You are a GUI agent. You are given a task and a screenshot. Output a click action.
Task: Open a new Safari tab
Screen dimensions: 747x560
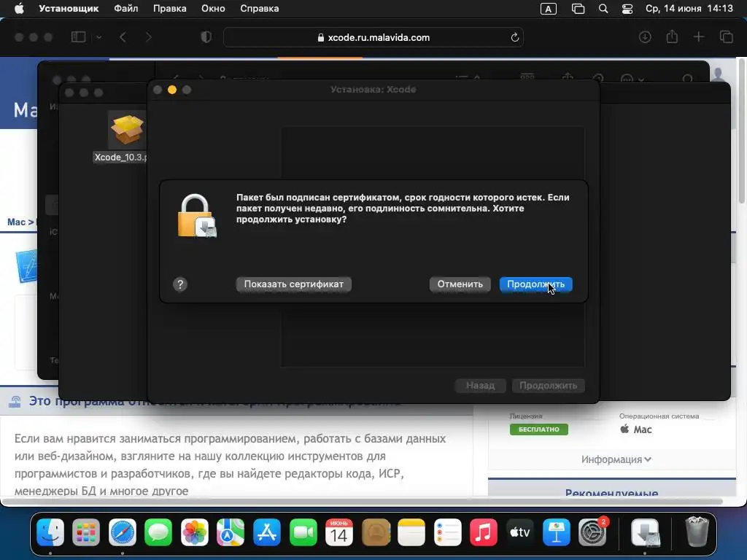698,37
